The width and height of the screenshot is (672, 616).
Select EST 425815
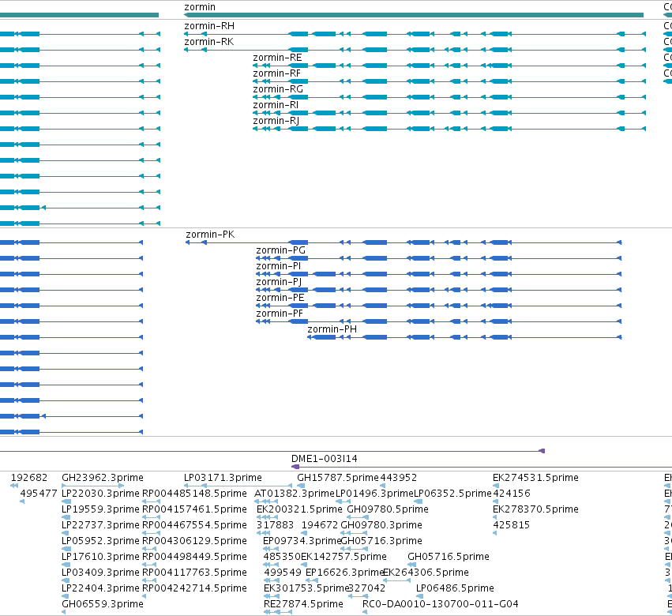[x=512, y=525]
